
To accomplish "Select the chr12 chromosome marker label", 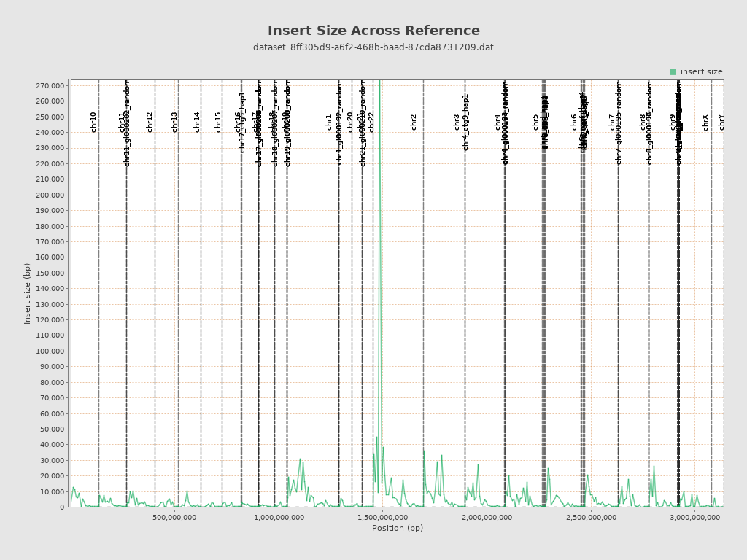I will (x=150, y=122).
